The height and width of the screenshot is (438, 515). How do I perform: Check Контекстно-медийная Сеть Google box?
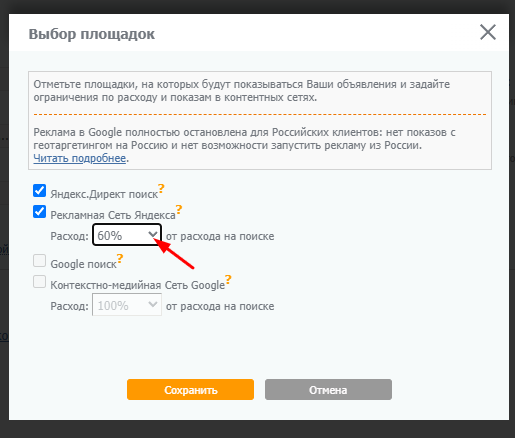tap(39, 282)
